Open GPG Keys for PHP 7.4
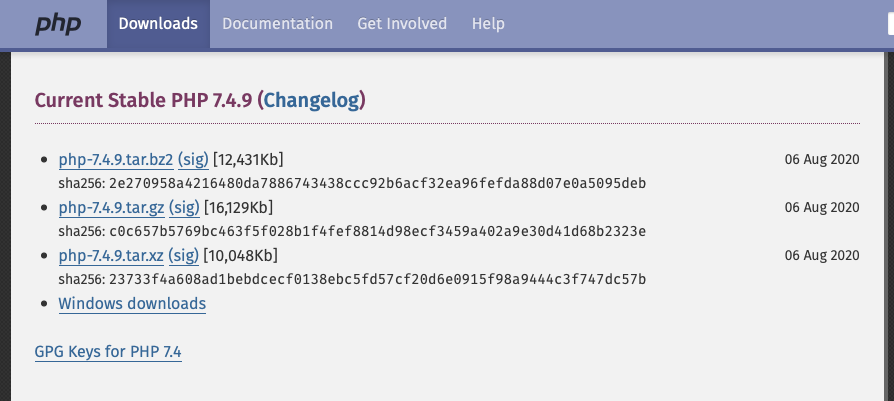The width and height of the screenshot is (894, 401). [x=108, y=352]
